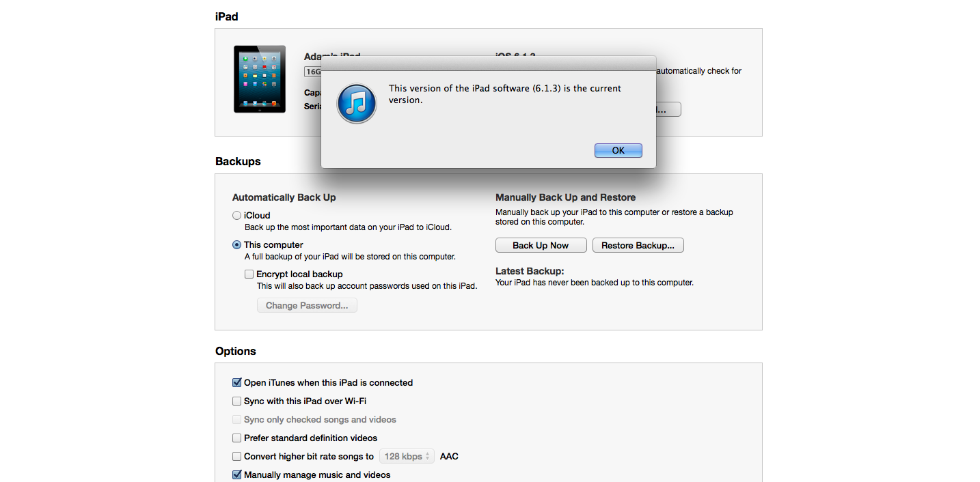The image size is (980, 482).
Task: Open the 128 kbps bit rate dropdown
Action: [407, 456]
